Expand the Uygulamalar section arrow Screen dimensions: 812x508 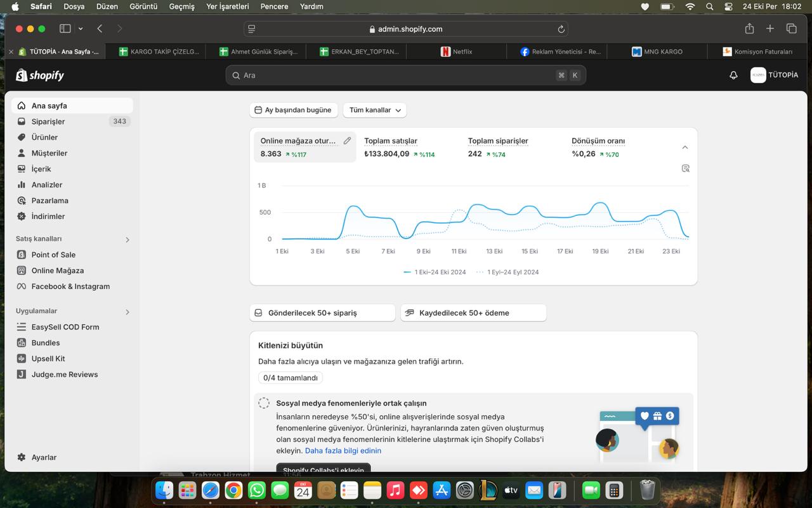(x=128, y=312)
